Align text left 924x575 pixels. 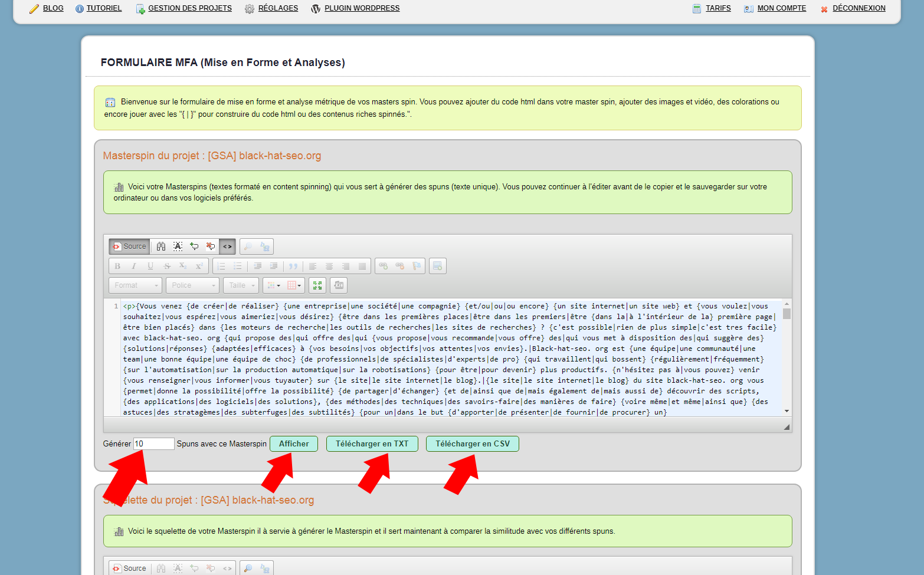point(313,266)
